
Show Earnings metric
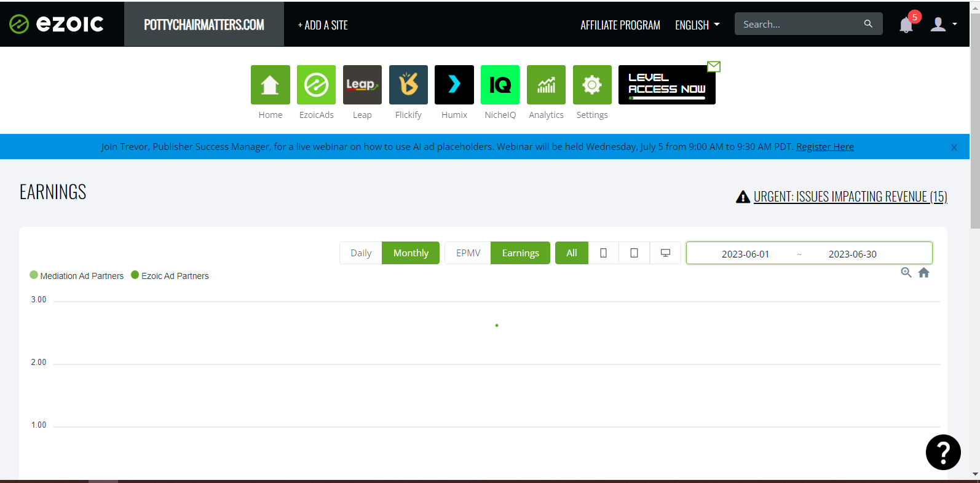(x=520, y=253)
